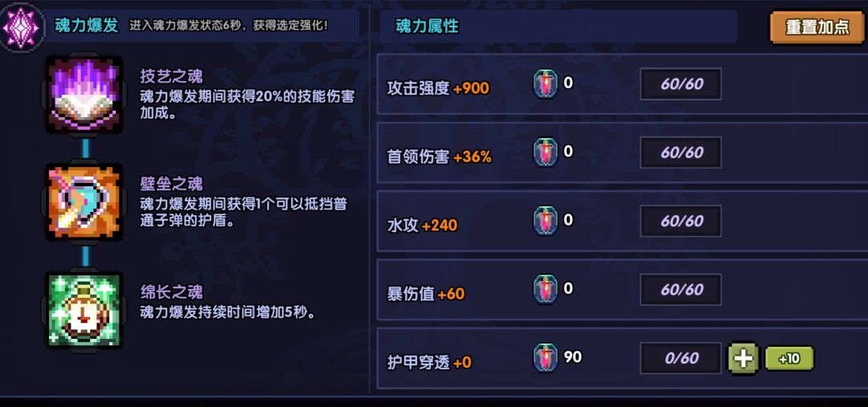The image size is (868, 407).
Task: Click the 魂力爆发 crystal icon in header
Action: coord(22,26)
